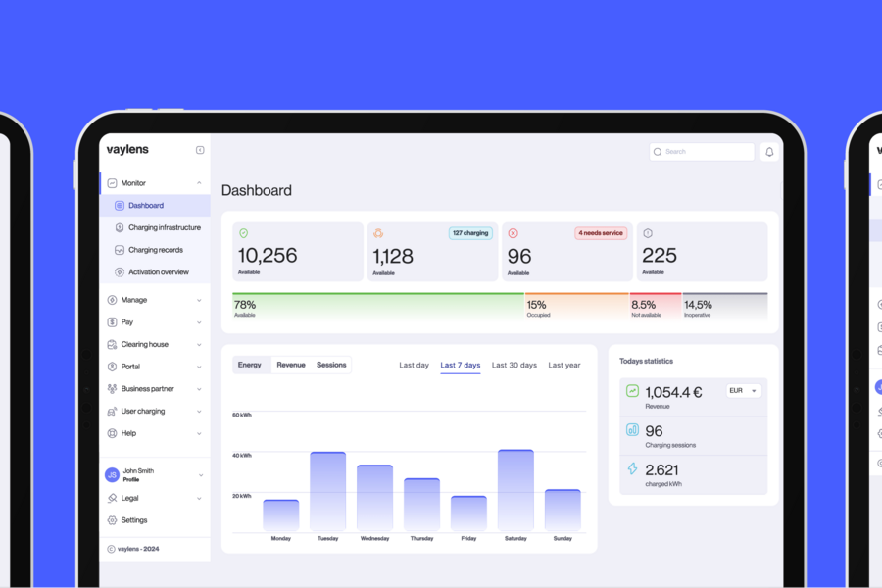Expand the Business partner chevron
This screenshot has height=588, width=882.
[199, 389]
